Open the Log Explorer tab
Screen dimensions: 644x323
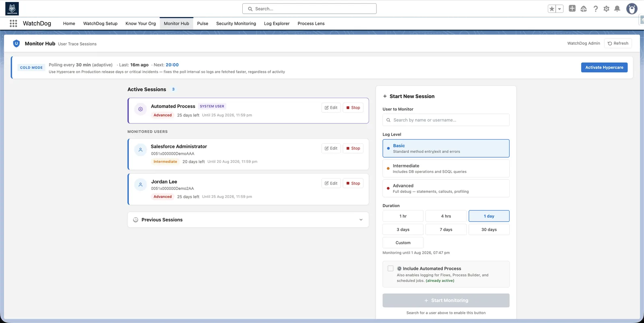(x=277, y=23)
